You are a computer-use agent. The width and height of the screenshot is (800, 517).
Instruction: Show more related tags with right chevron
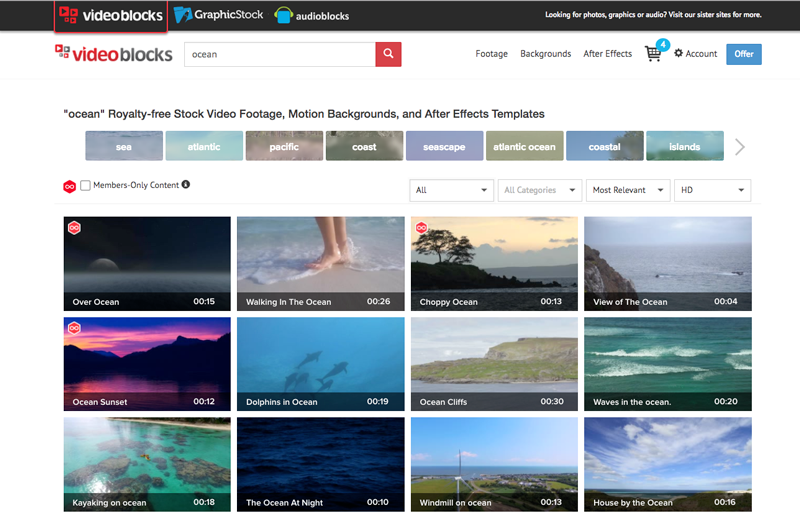click(x=740, y=147)
